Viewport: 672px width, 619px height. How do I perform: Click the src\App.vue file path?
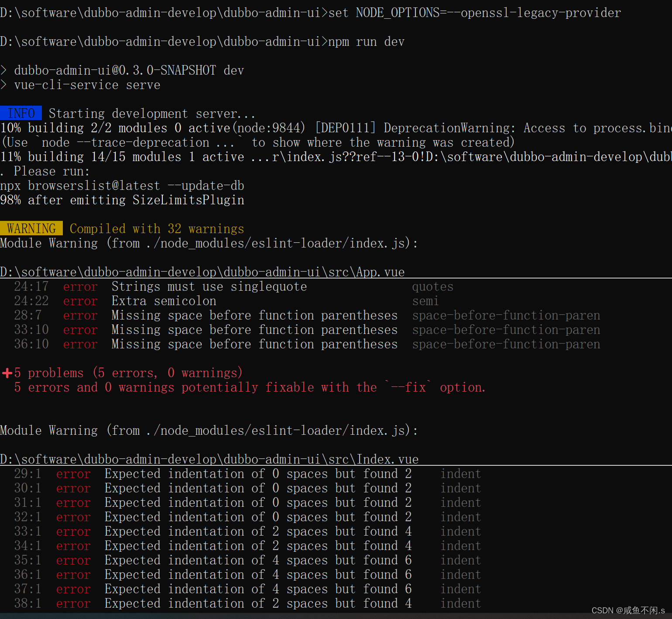pos(202,272)
